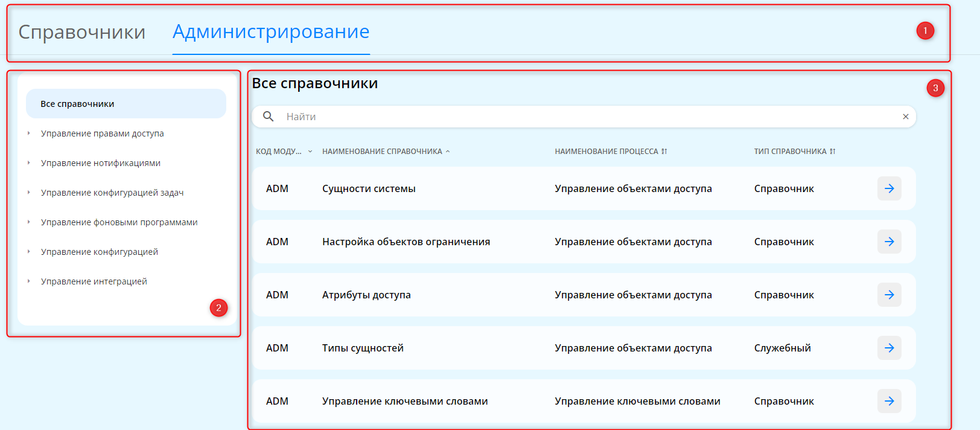The image size is (980, 430).
Task: Expand arrow beside Управление конфигурацией
Action: (x=28, y=251)
